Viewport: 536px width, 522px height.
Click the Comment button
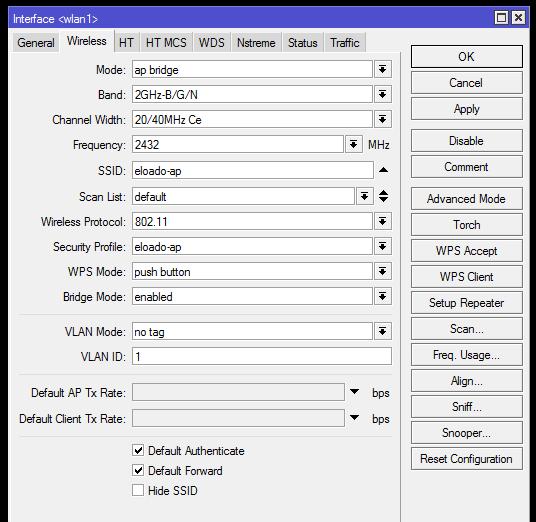point(467,166)
